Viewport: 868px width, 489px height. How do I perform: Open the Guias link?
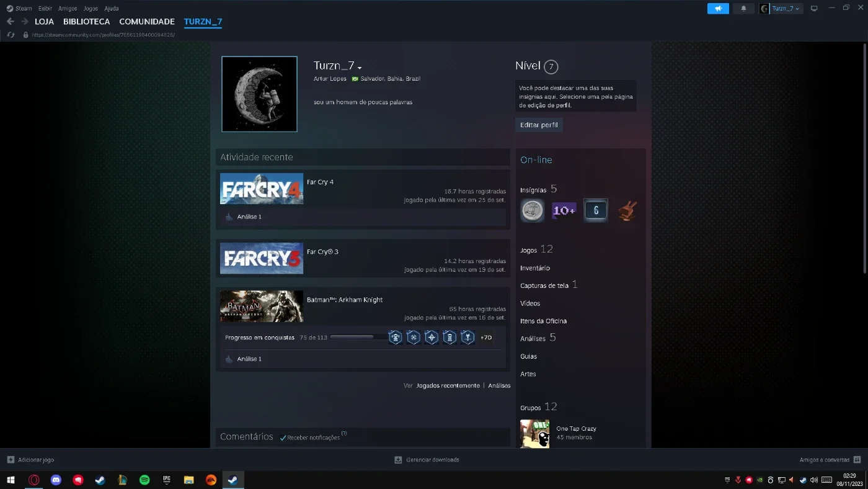click(x=528, y=356)
